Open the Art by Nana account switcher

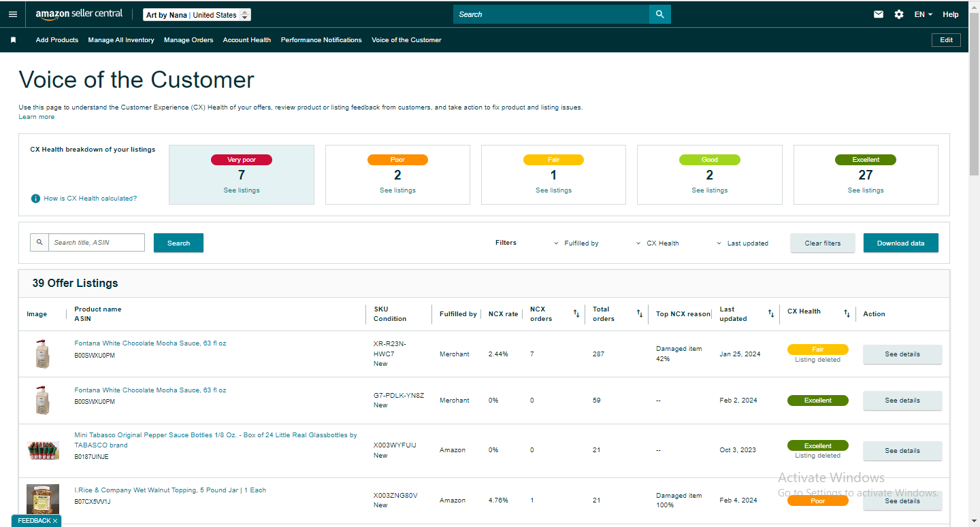pos(197,15)
